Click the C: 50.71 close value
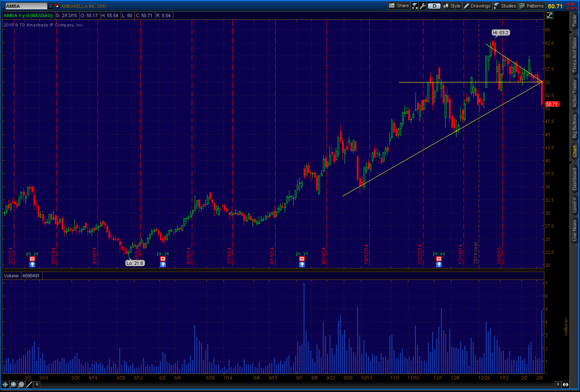The image size is (580, 392). [x=144, y=15]
